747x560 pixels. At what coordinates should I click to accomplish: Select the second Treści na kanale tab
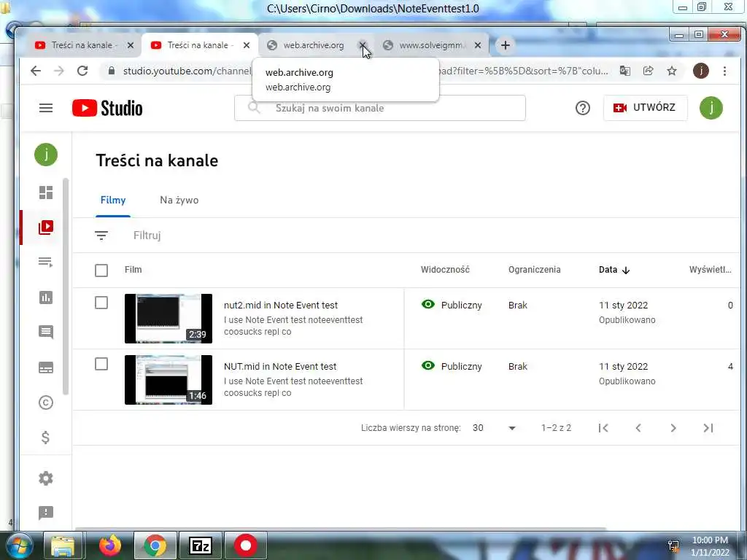click(200, 45)
